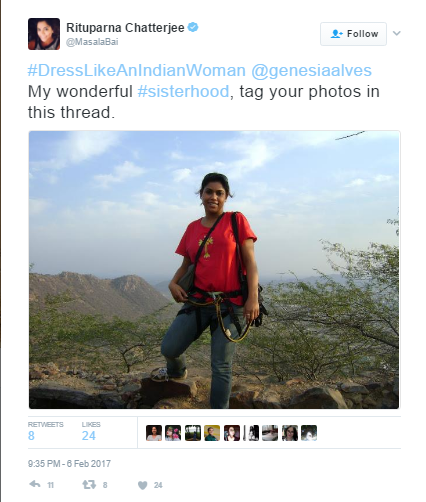Image resolution: width=426 pixels, height=502 pixels.
Task: View the 24 likes list
Action: coord(91,432)
